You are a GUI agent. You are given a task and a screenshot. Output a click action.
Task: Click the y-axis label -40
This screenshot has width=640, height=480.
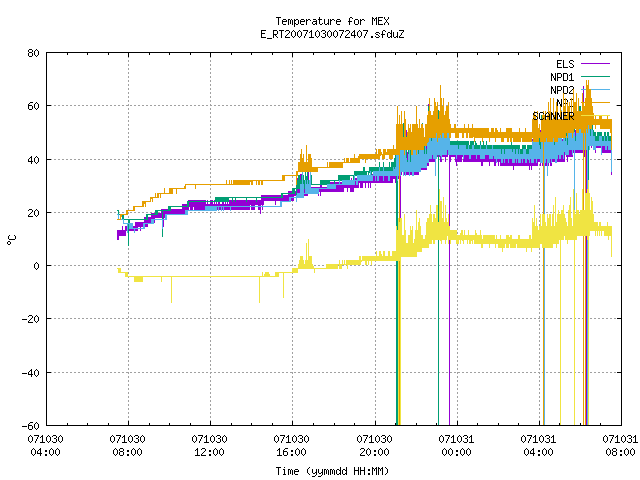click(x=31, y=373)
